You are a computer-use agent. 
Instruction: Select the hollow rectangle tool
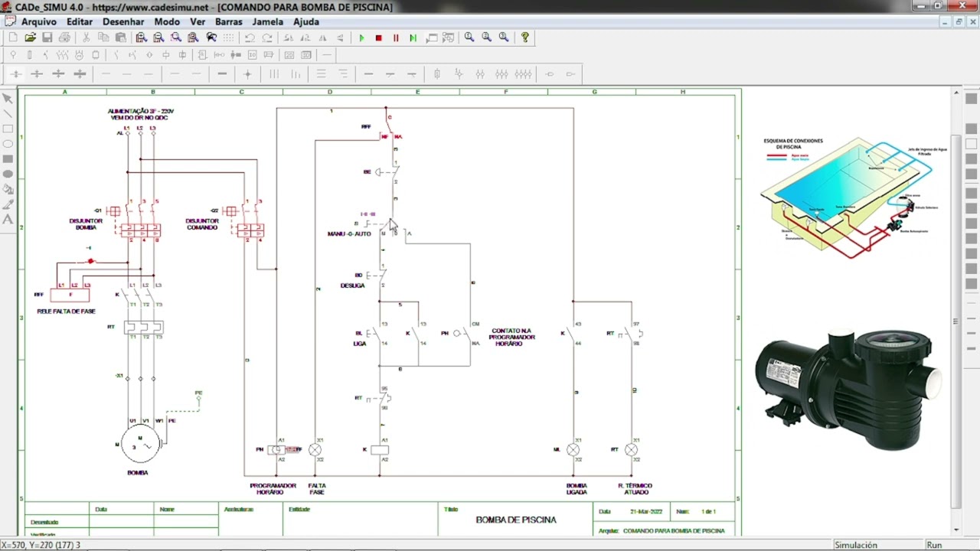[x=8, y=129]
